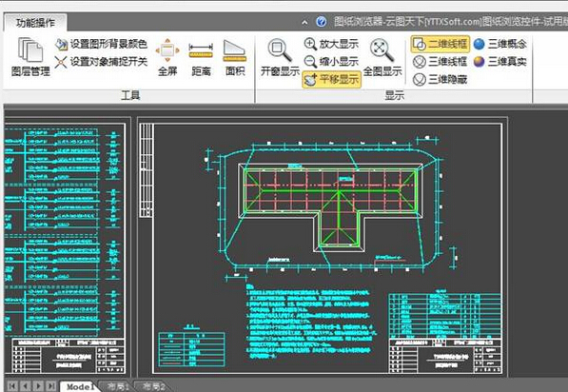Open help via the question mark icon
The width and height of the screenshot is (568, 392).
[x=321, y=22]
